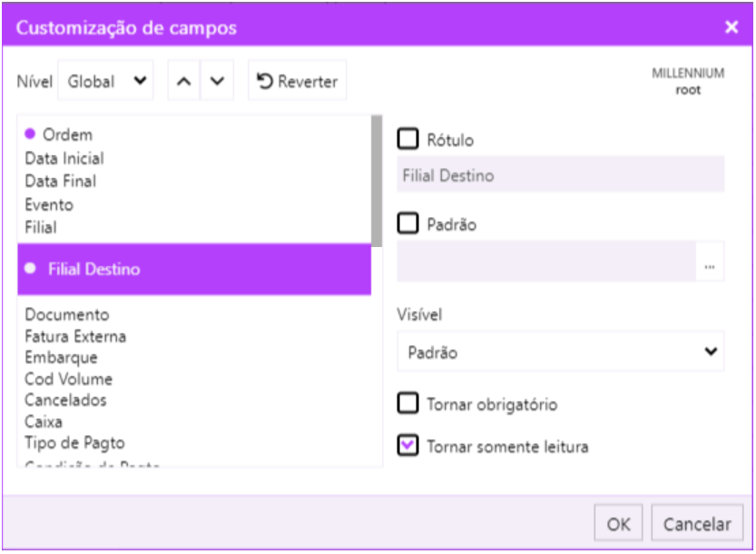Tick the Padrão checkbox

pos(408,223)
